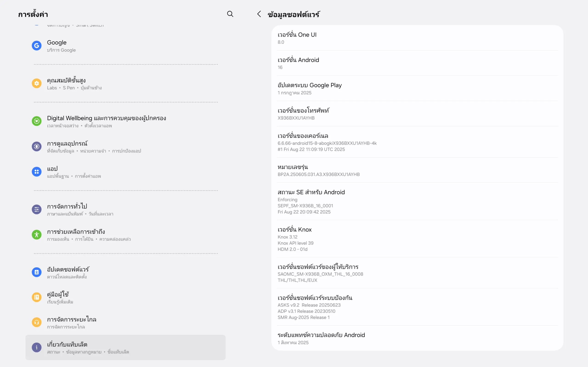Click the About tablet info icon
This screenshot has width=588, height=367.
(x=37, y=347)
